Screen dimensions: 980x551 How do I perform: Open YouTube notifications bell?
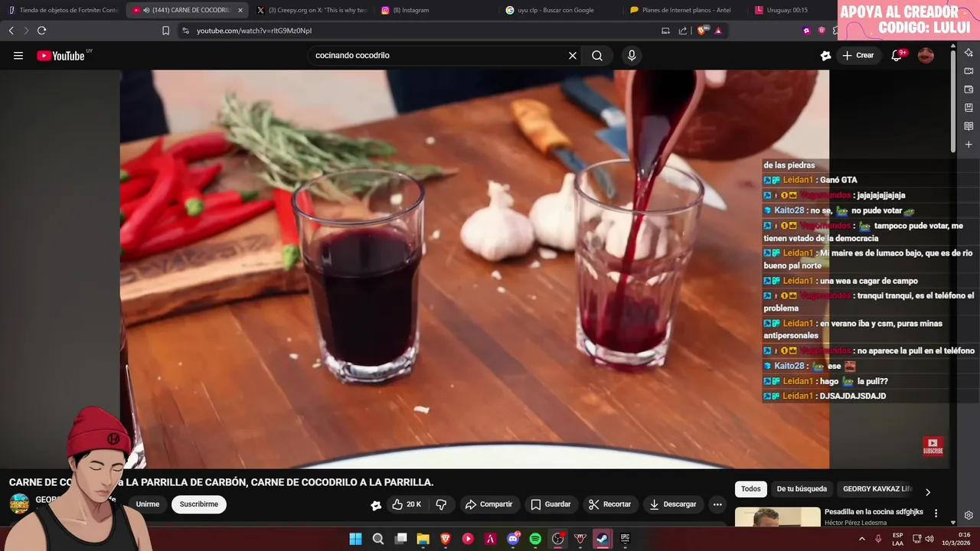[x=897, y=55]
